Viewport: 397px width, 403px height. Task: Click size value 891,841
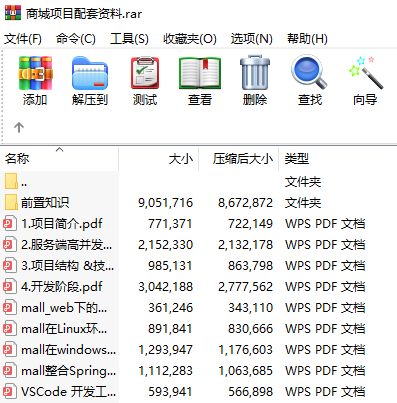point(170,329)
